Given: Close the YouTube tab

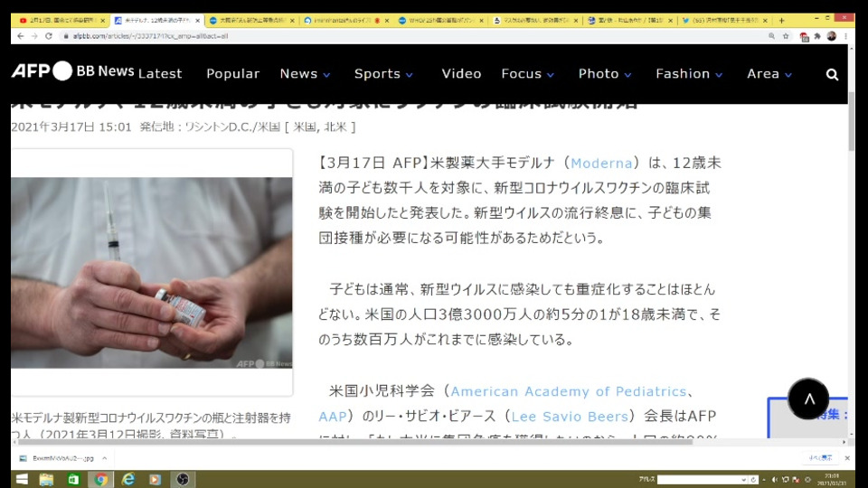Looking at the screenshot, I should [x=102, y=21].
